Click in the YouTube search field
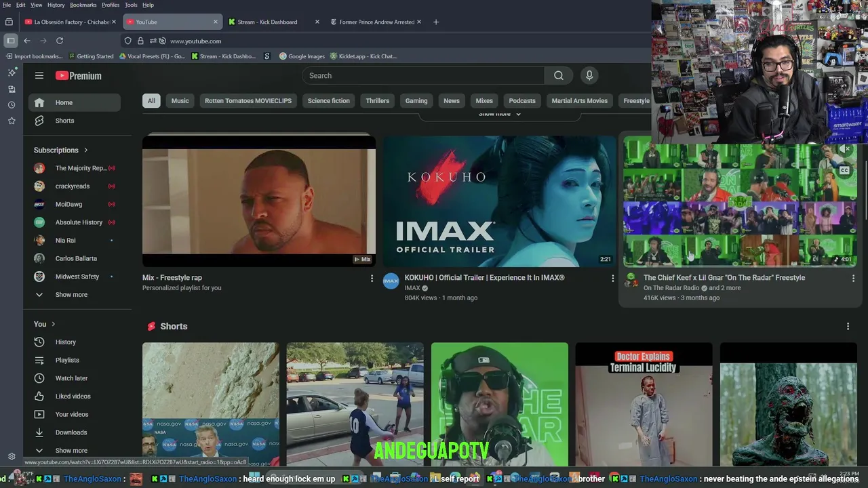This screenshot has width=868, height=488. pos(423,76)
